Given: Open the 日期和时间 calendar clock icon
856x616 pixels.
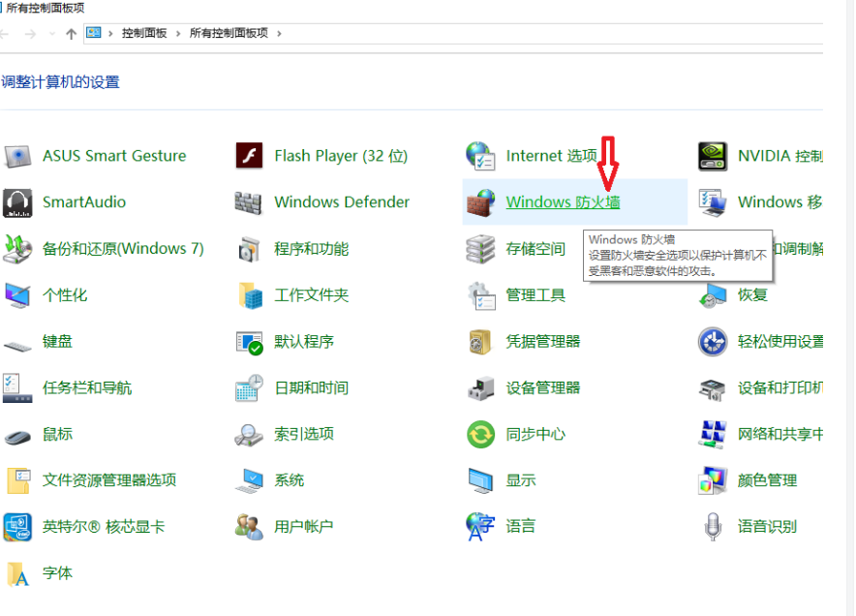Looking at the screenshot, I should coord(249,388).
